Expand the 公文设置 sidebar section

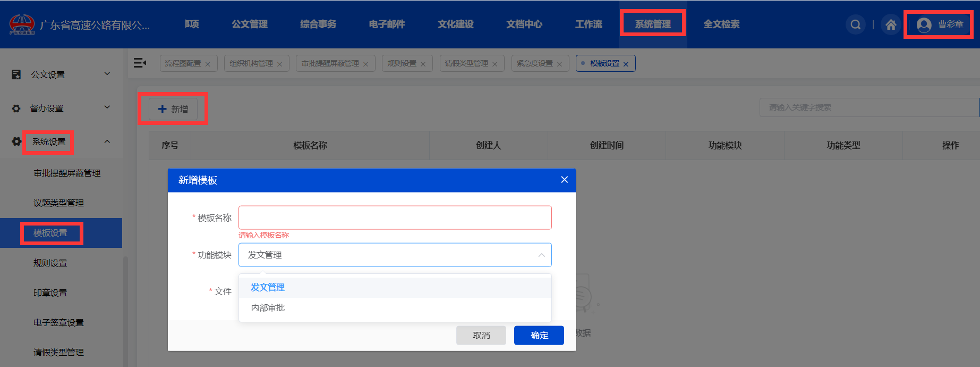tap(107, 74)
